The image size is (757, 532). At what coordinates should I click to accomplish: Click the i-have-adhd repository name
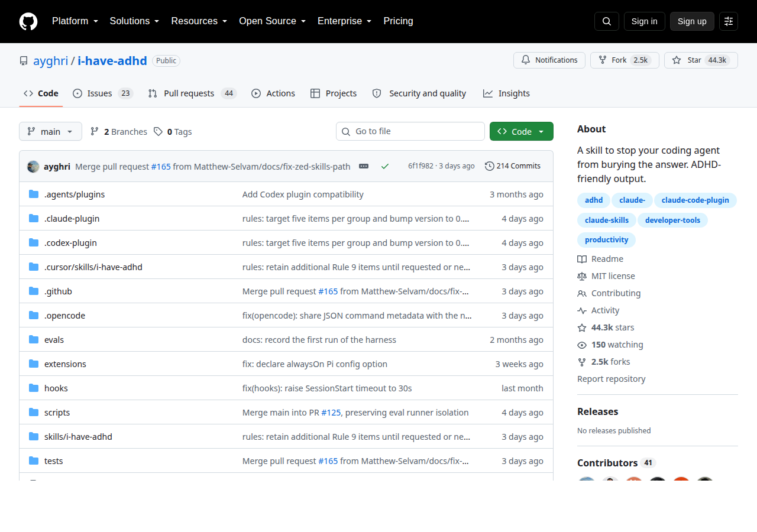112,60
